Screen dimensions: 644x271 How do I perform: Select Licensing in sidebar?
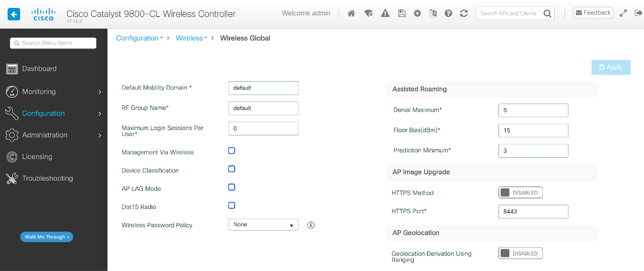(x=37, y=157)
